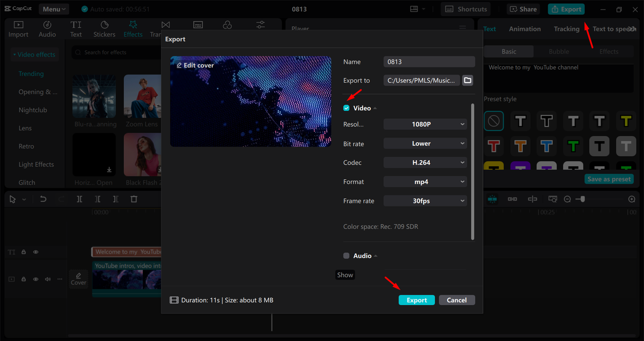This screenshot has height=341, width=644.
Task: Click the Share button
Action: tap(524, 9)
